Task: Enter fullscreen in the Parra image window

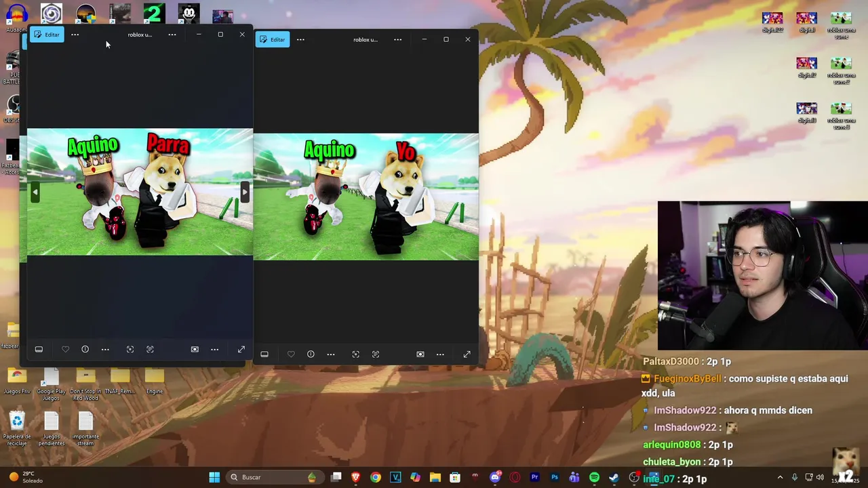Action: click(241, 349)
